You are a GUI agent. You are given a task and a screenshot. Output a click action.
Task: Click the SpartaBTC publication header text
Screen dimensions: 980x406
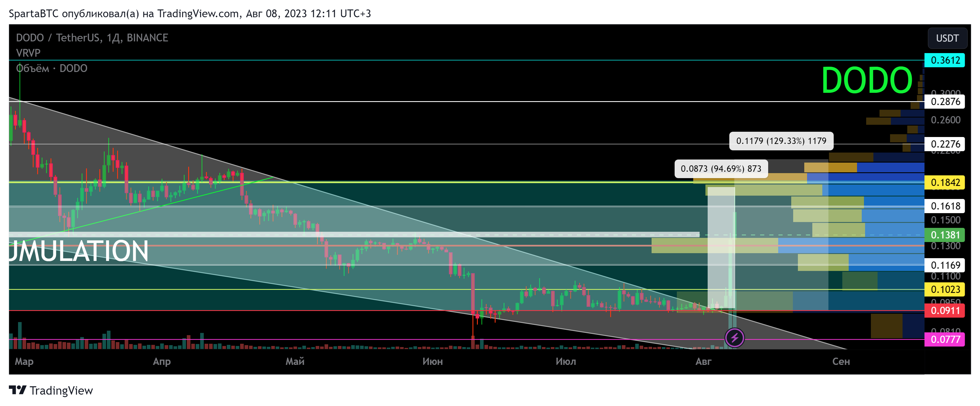click(190, 14)
